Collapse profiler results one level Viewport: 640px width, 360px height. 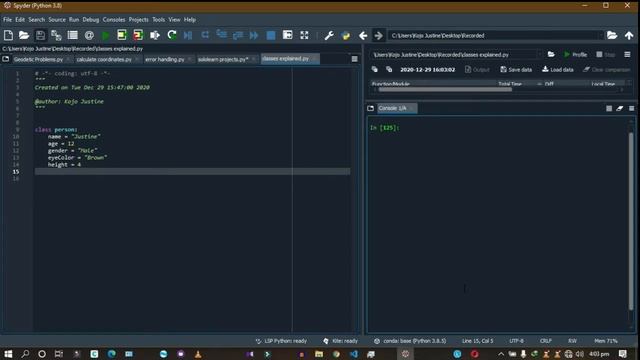(375, 69)
